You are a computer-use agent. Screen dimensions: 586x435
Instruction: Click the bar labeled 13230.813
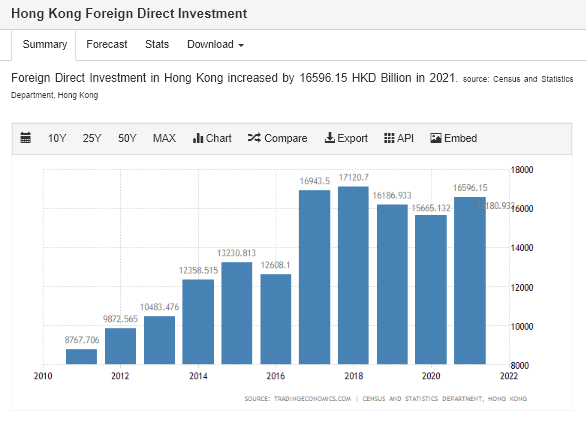(x=237, y=313)
